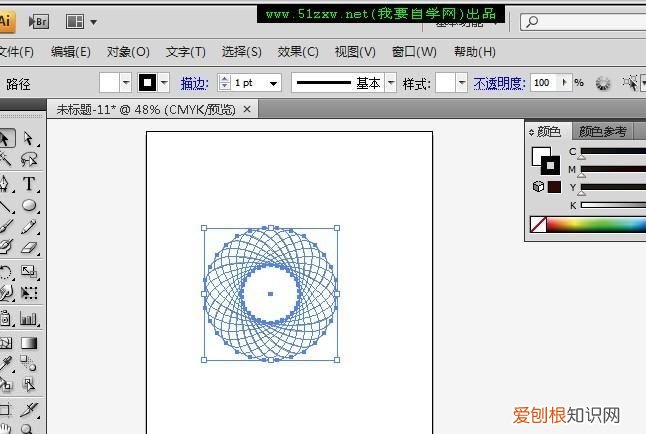Click the 描边 stroke panel link

pos(194,84)
